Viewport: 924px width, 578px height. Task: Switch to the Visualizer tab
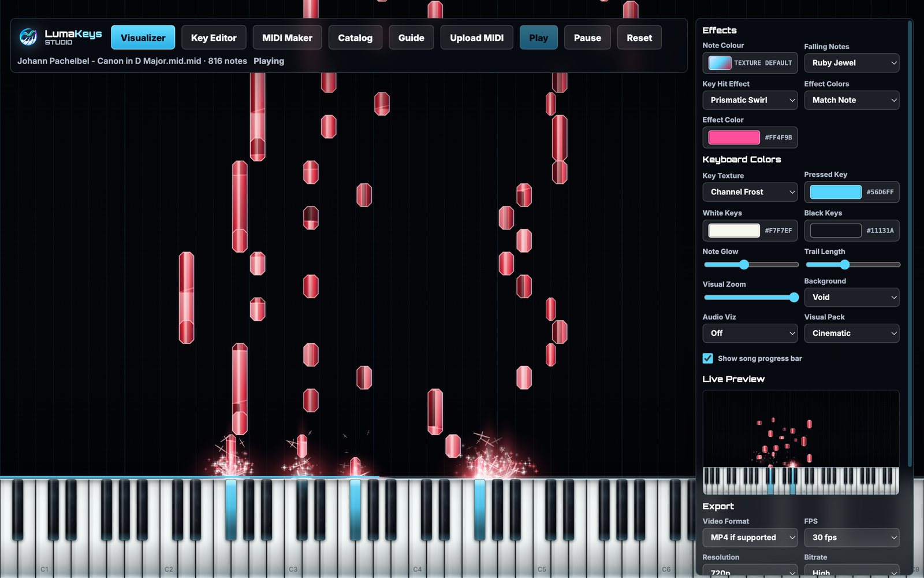[x=143, y=38]
